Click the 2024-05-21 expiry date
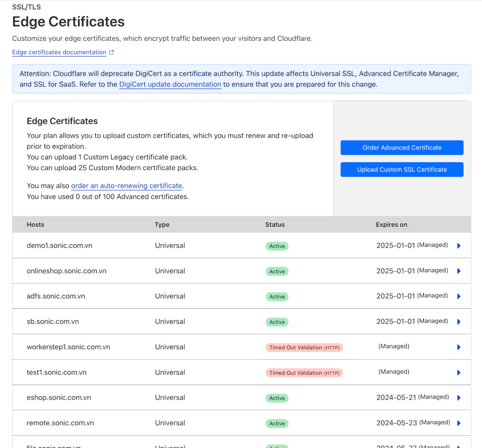This screenshot has width=482, height=448. 396,397
